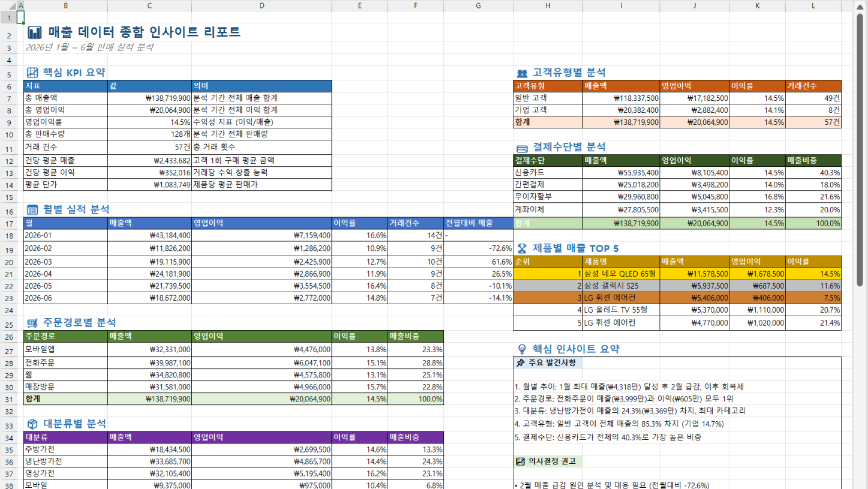Select the row 17 header
This screenshot has width=868, height=489.
pyautogui.click(x=9, y=224)
